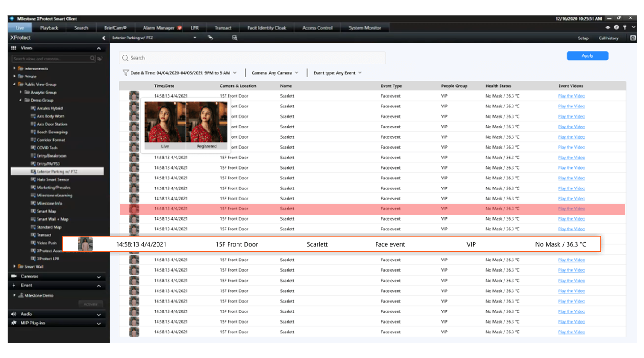Click the Views grid icon in sidebar
644x358 pixels.
(13, 48)
